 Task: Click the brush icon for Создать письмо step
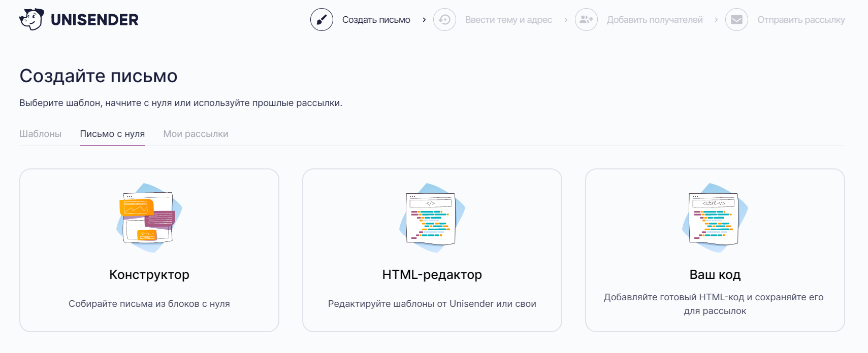322,20
